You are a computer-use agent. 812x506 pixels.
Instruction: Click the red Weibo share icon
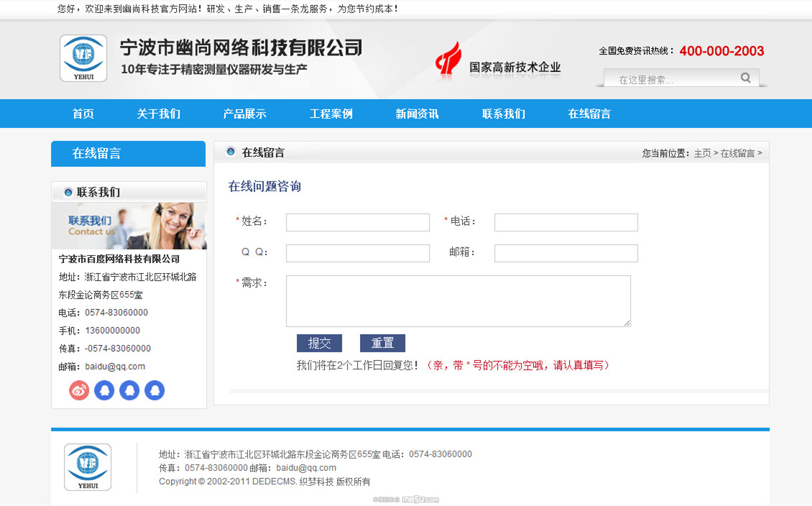click(x=79, y=390)
